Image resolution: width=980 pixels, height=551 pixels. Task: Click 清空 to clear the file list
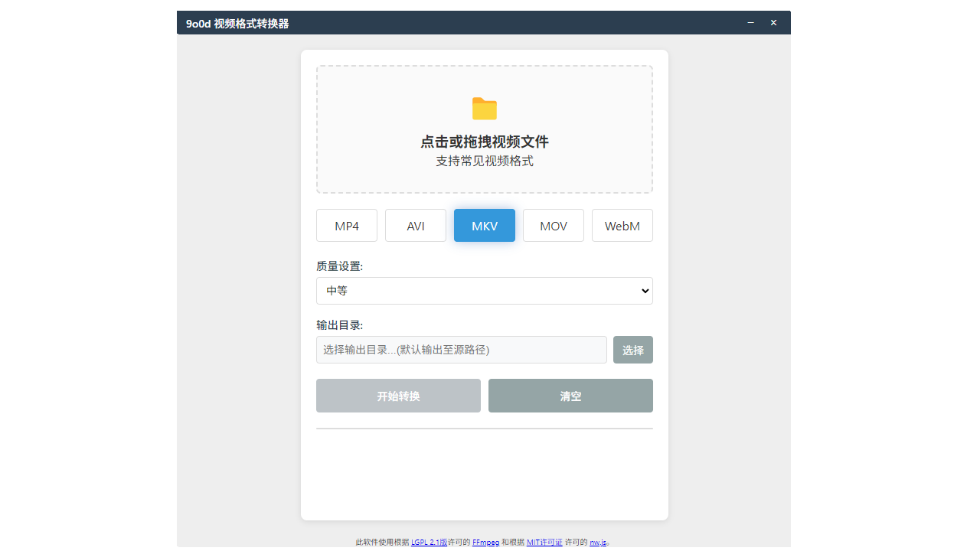point(570,396)
